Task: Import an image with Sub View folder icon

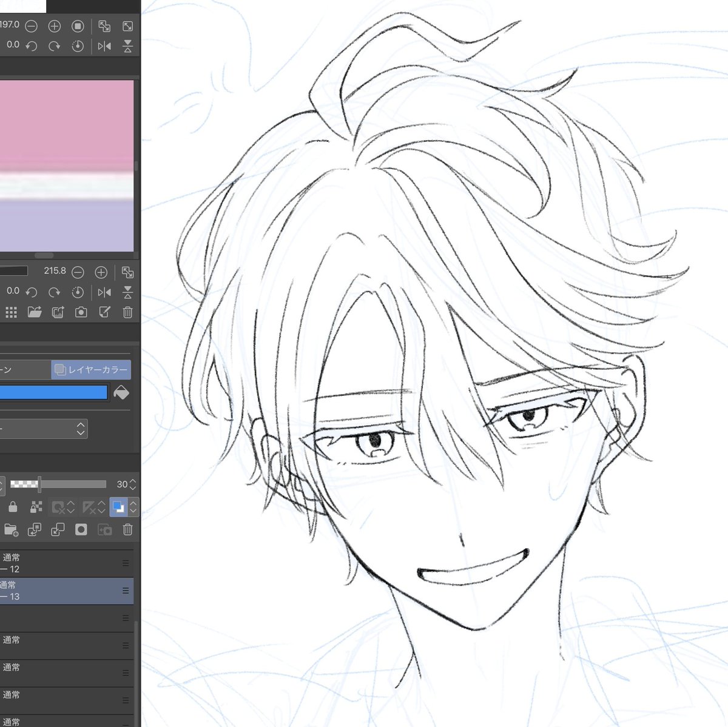Action: [35, 312]
